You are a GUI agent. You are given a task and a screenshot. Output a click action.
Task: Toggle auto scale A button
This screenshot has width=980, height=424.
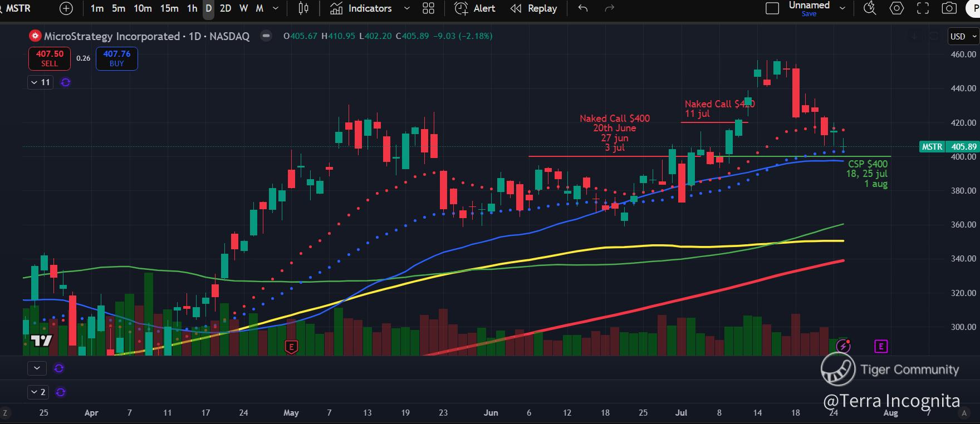[964, 413]
